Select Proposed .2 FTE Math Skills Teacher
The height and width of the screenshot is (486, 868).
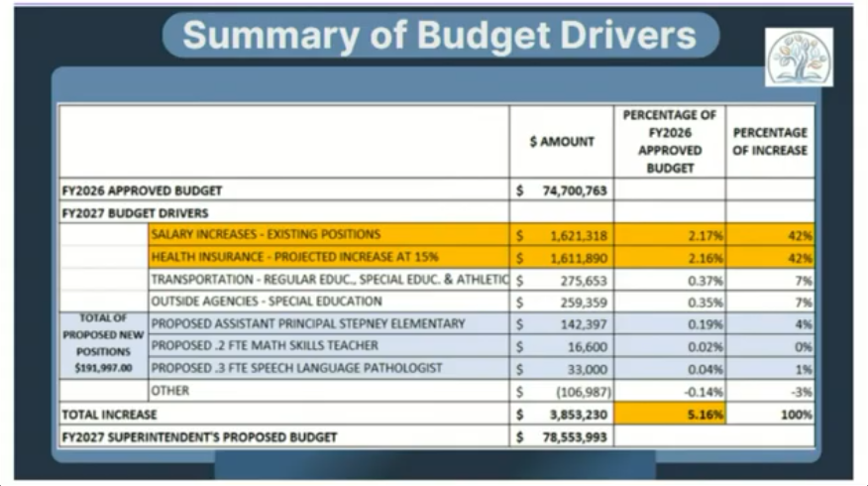coord(263,346)
